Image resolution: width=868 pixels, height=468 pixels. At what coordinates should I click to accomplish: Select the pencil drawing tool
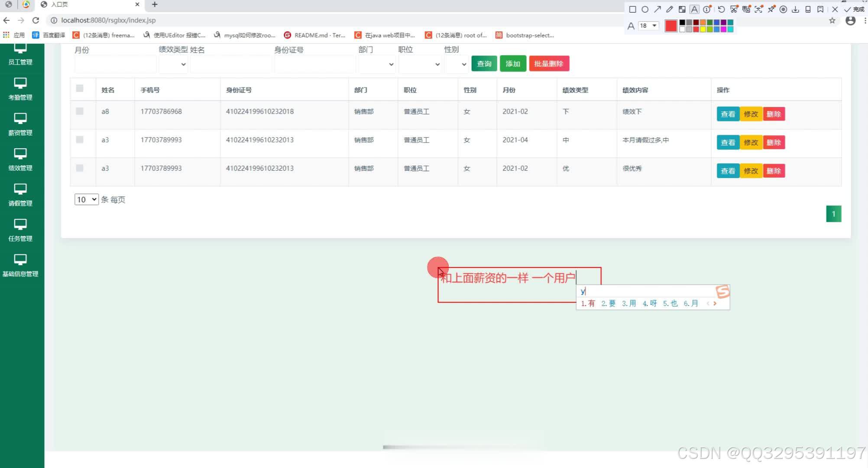pos(670,9)
